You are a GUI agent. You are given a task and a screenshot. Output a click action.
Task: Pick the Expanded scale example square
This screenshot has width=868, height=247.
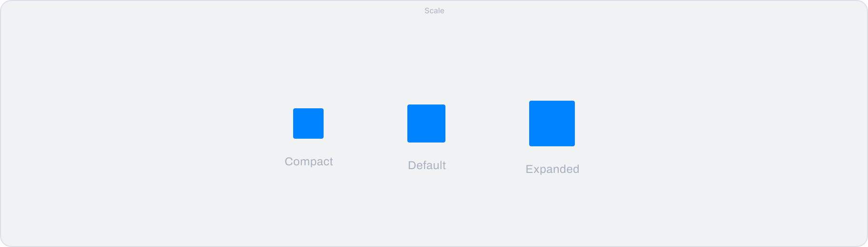552,123
